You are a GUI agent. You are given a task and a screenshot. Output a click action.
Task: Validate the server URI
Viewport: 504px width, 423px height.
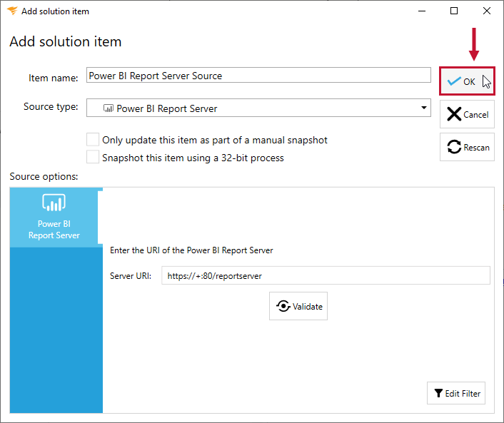(298, 306)
